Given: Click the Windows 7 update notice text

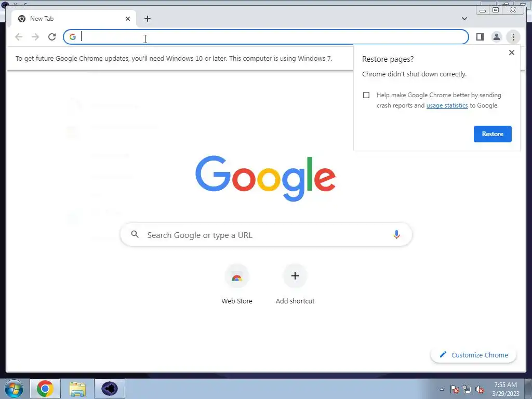Looking at the screenshot, I should click(x=174, y=58).
